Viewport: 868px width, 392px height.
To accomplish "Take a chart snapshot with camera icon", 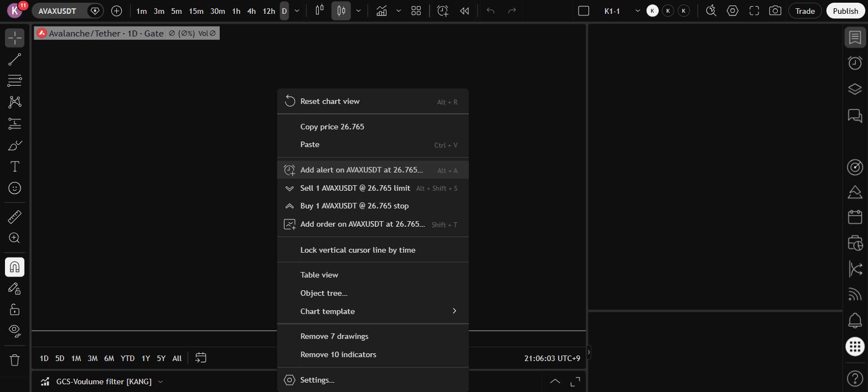I will point(776,11).
